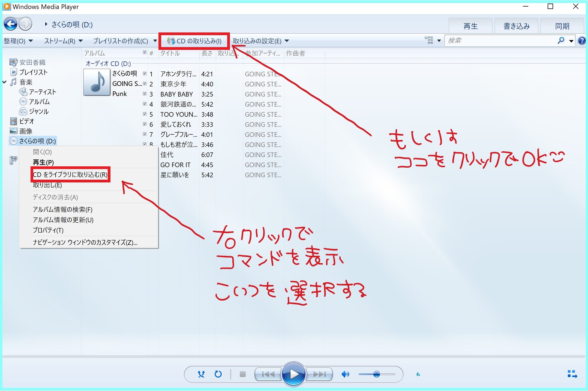Collapse the 音楽 tree node chevron
Image resolution: width=588 pixels, height=391 pixels.
tap(4, 82)
